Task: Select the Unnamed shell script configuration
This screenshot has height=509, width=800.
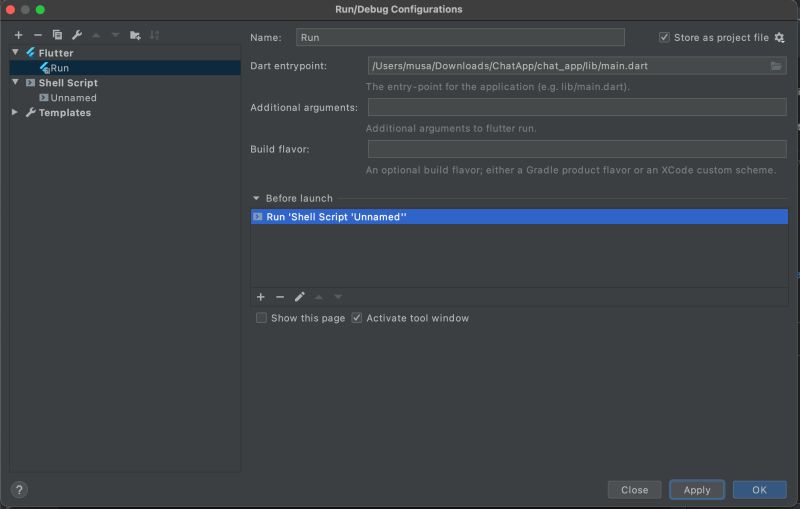Action: coord(125,97)
